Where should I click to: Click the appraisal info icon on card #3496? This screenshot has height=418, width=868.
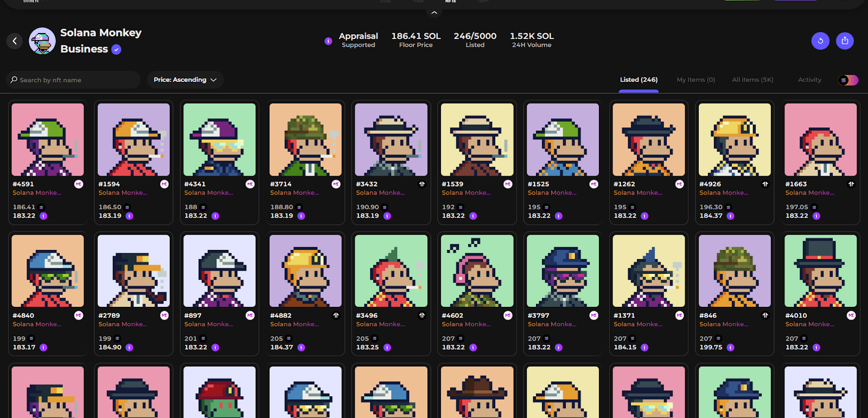pyautogui.click(x=387, y=348)
